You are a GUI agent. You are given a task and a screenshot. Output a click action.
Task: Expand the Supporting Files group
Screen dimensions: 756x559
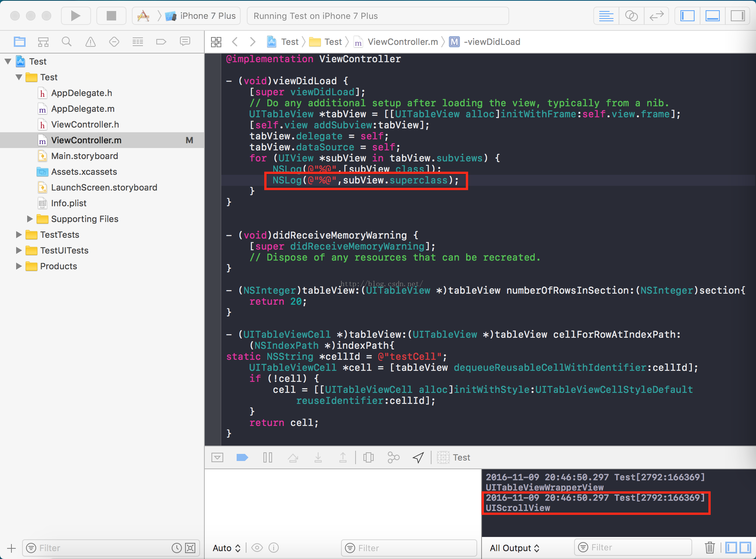[30, 219]
